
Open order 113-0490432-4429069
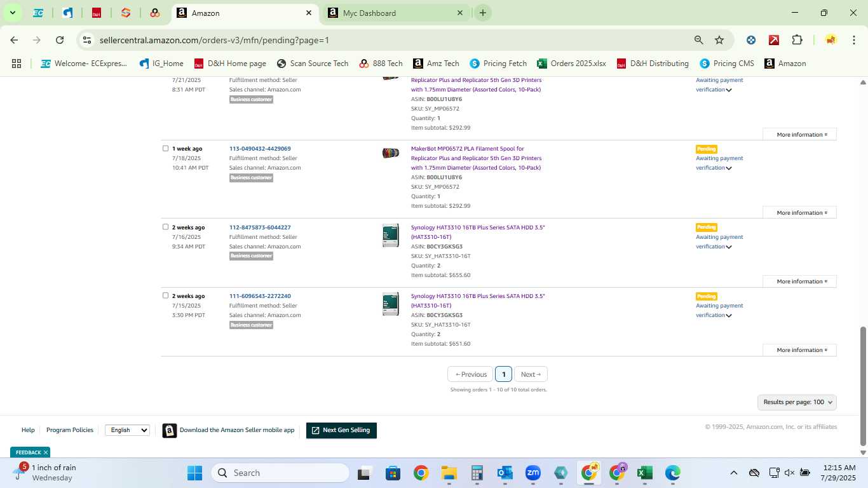click(x=260, y=149)
